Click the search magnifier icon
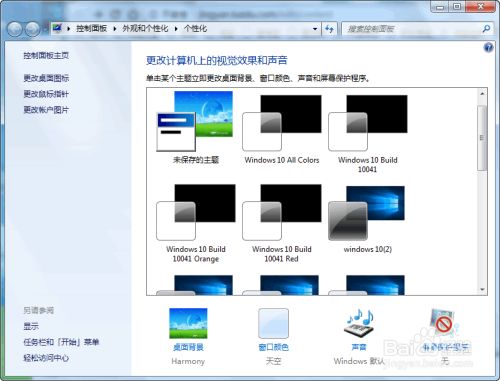This screenshot has width=500, height=381. (x=486, y=29)
